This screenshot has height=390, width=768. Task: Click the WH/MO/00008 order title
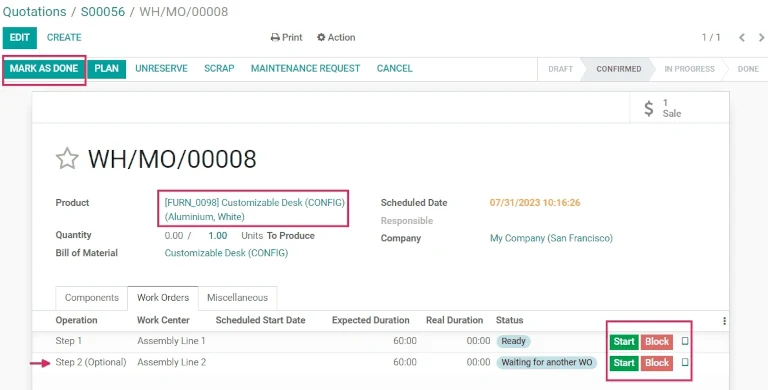pos(172,159)
